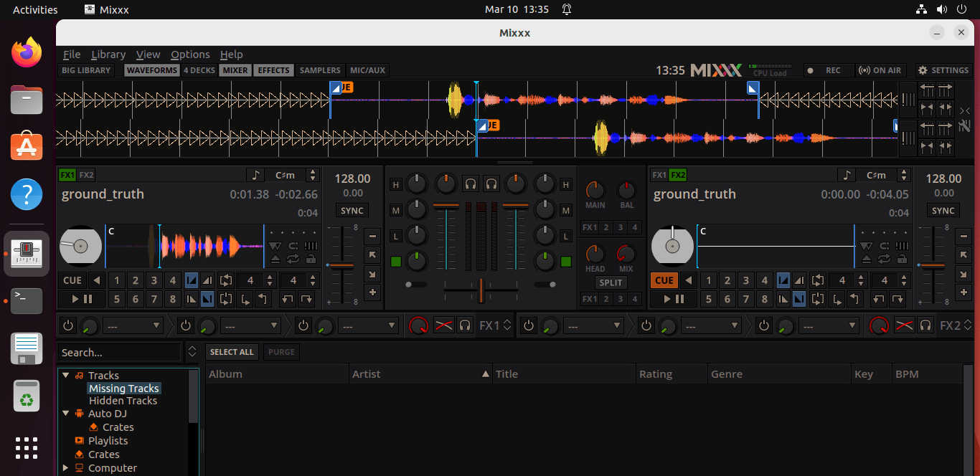Viewport: 980px width, 476px height.
Task: Click Deck 1 SYNC button
Action: (x=352, y=211)
